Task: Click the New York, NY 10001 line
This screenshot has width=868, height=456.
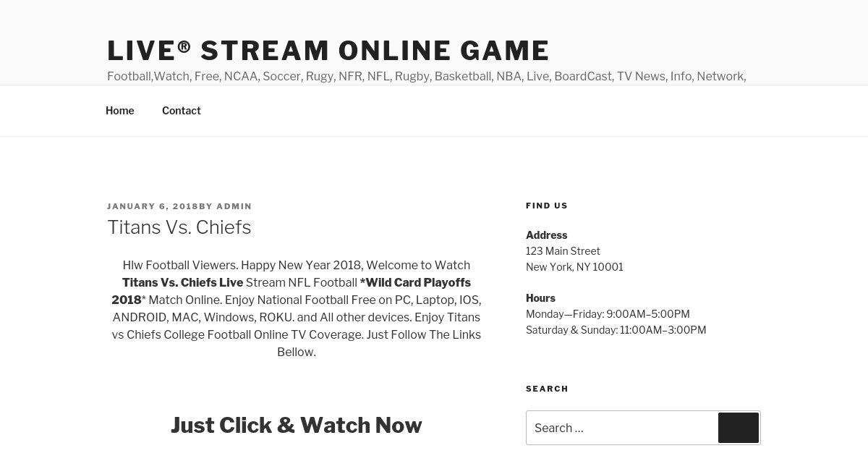Action: (x=574, y=267)
